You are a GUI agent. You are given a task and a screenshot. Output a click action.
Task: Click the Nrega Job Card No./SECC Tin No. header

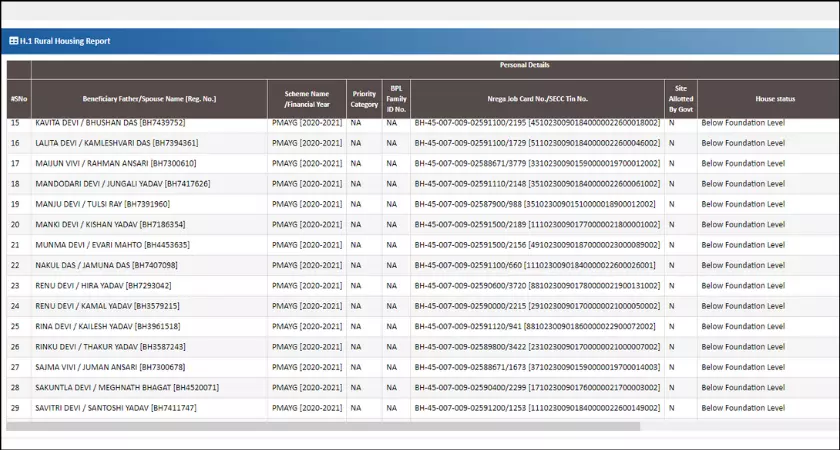[537, 99]
